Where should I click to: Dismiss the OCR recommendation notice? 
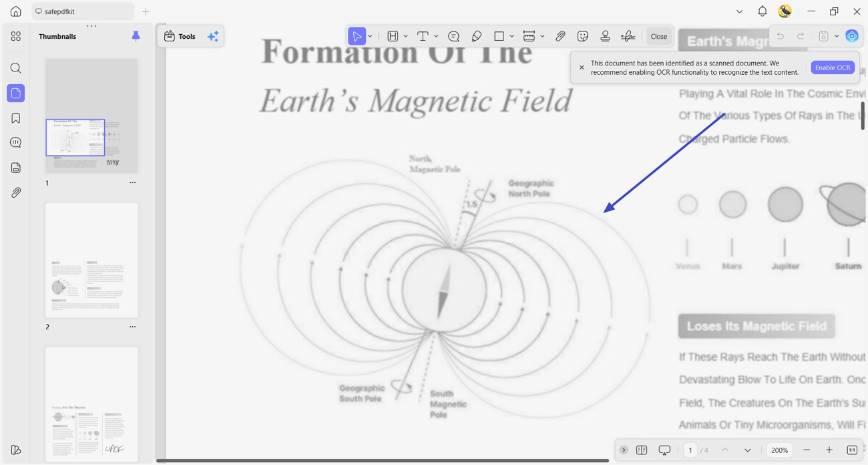(582, 67)
